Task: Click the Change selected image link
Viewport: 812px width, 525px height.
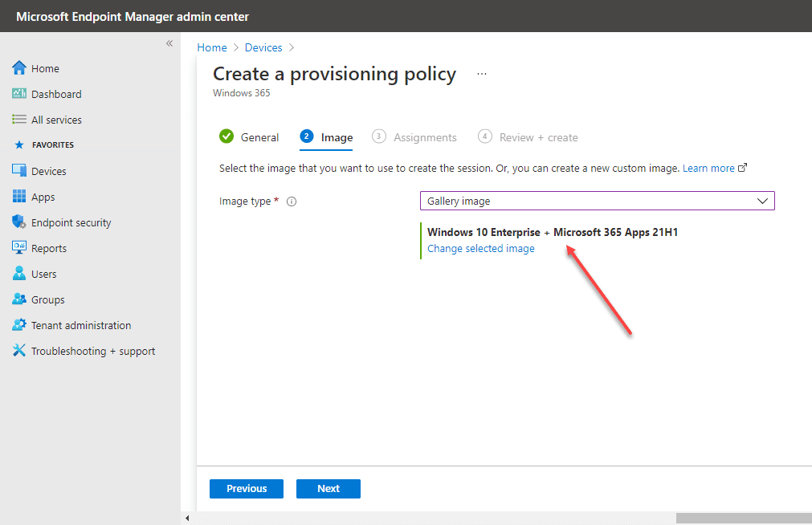Action: [480, 249]
